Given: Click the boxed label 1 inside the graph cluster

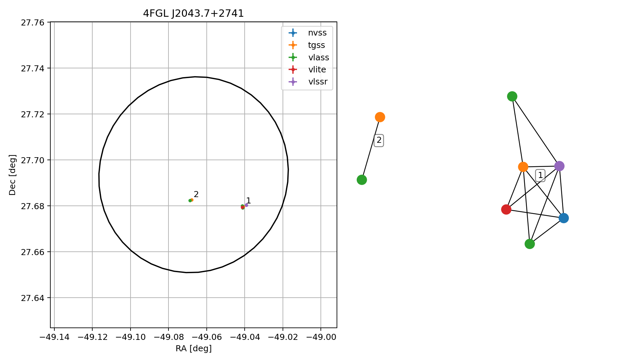Looking at the screenshot, I should coord(540,175).
